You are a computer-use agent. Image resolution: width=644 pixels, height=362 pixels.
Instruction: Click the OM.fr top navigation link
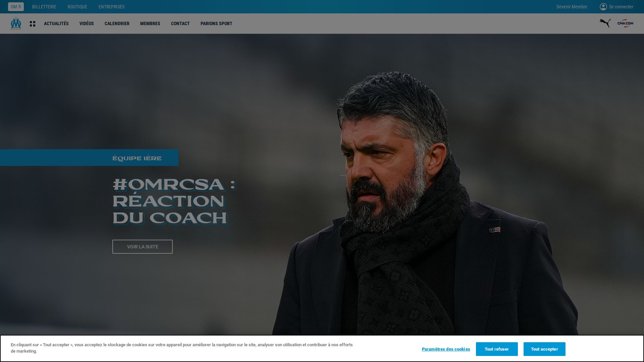click(x=16, y=7)
